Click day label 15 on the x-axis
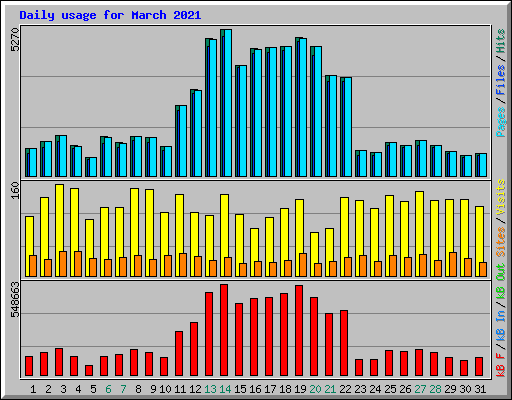This screenshot has height=400, width=512. tap(240, 389)
